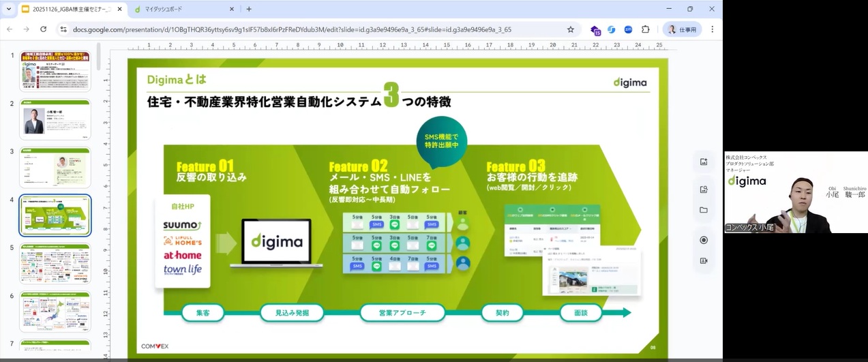
Task: Open the 仕事用 profile button
Action: tap(682, 29)
